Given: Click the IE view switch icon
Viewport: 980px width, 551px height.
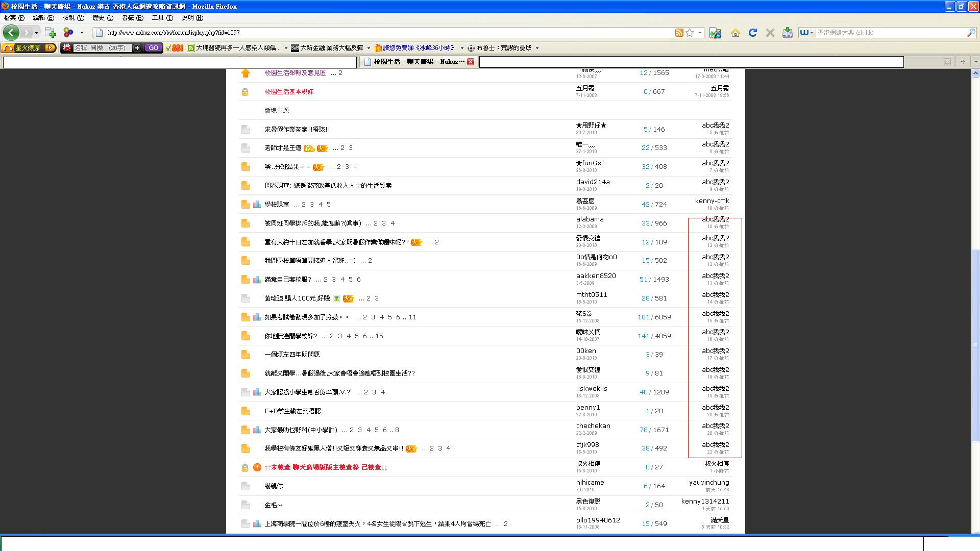Looking at the screenshot, I should [x=715, y=33].
